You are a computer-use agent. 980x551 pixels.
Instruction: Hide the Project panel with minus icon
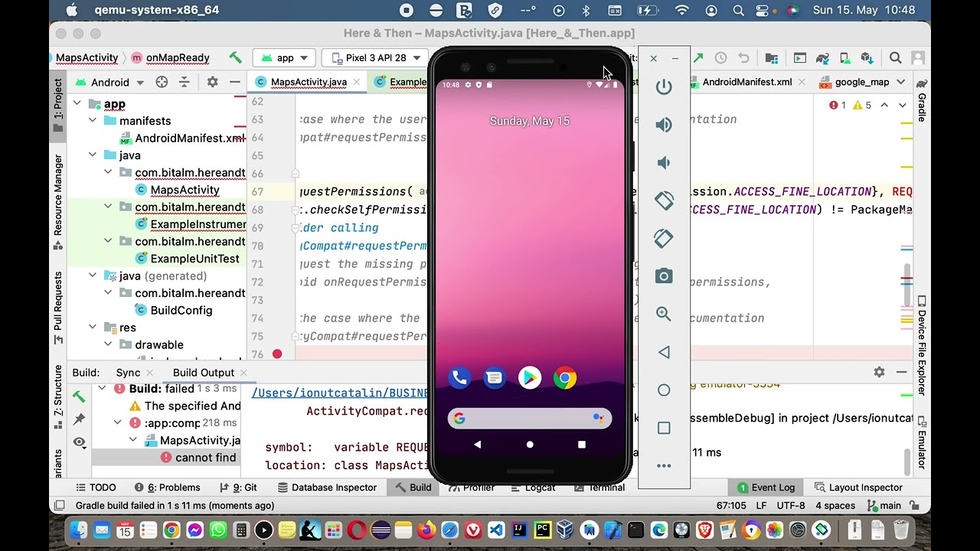(234, 82)
